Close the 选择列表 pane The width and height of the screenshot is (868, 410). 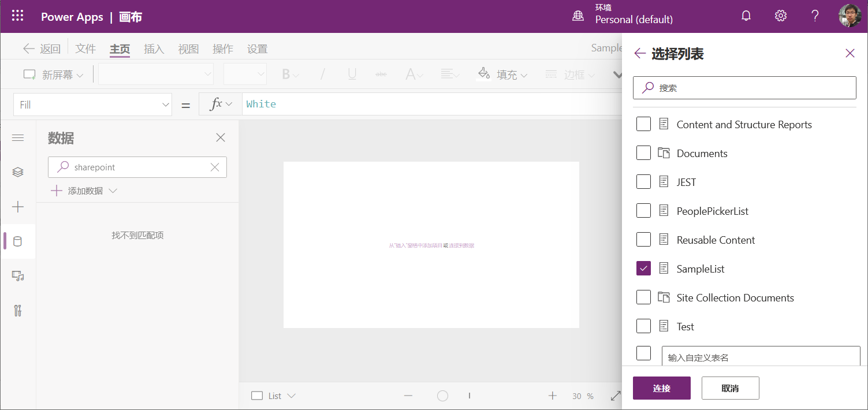[850, 54]
